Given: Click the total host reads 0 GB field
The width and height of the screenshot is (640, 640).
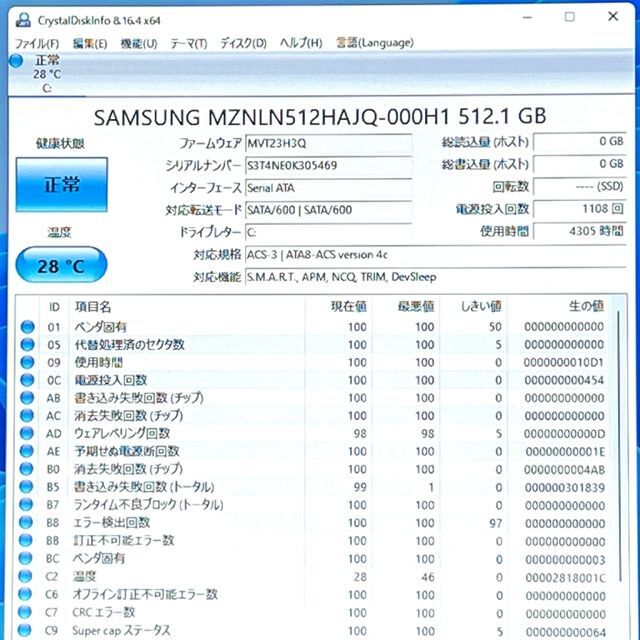Looking at the screenshot, I should (x=580, y=142).
